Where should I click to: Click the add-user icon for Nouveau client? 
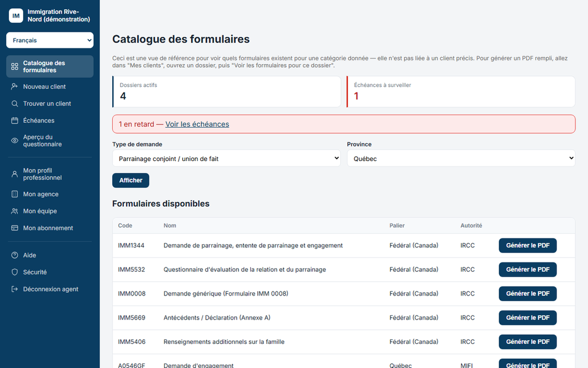pos(15,86)
